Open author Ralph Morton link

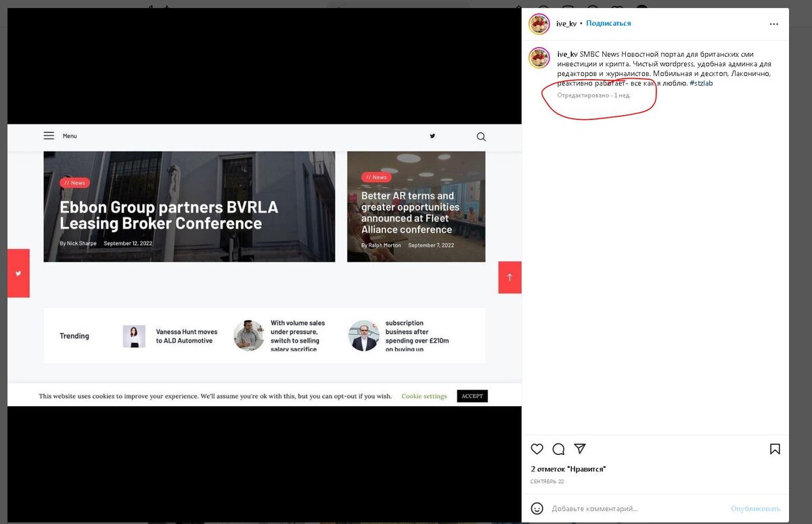(x=384, y=245)
